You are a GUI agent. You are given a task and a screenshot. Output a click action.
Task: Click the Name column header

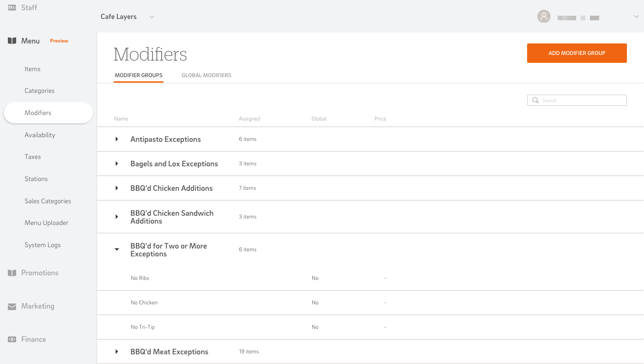(121, 119)
